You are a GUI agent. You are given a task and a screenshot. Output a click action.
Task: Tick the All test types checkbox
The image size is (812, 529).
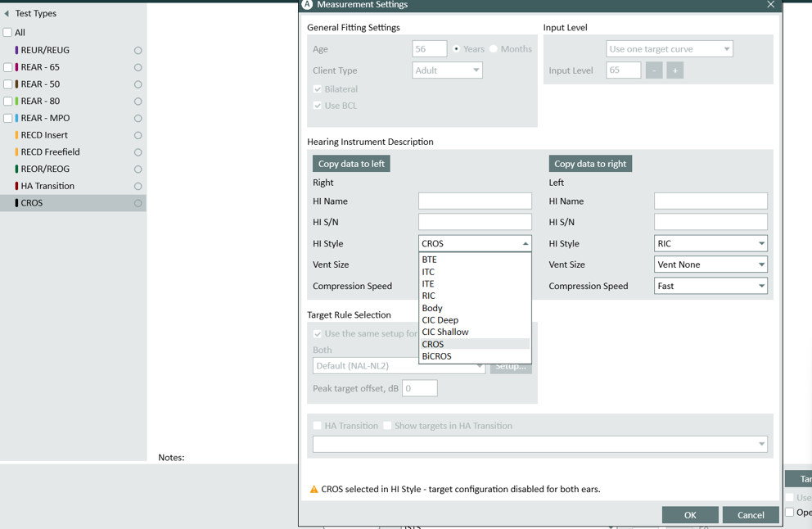[7, 32]
